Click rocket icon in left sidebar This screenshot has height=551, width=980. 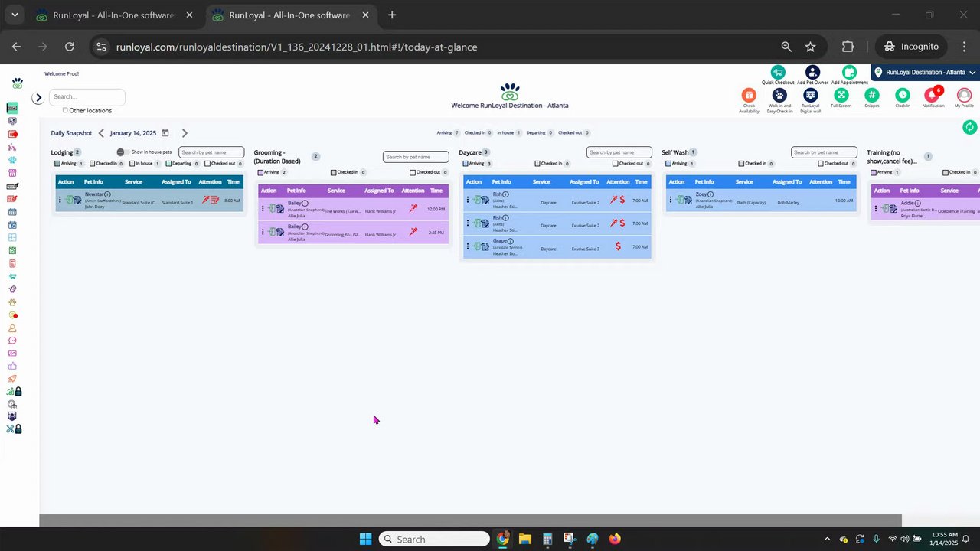tap(12, 379)
